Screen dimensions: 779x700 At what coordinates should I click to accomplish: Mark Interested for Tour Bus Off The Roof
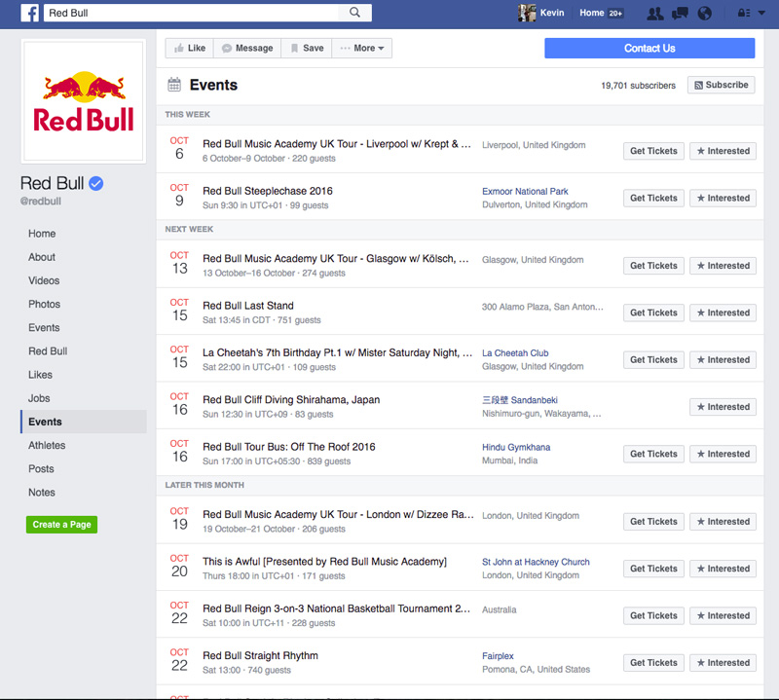click(x=723, y=454)
